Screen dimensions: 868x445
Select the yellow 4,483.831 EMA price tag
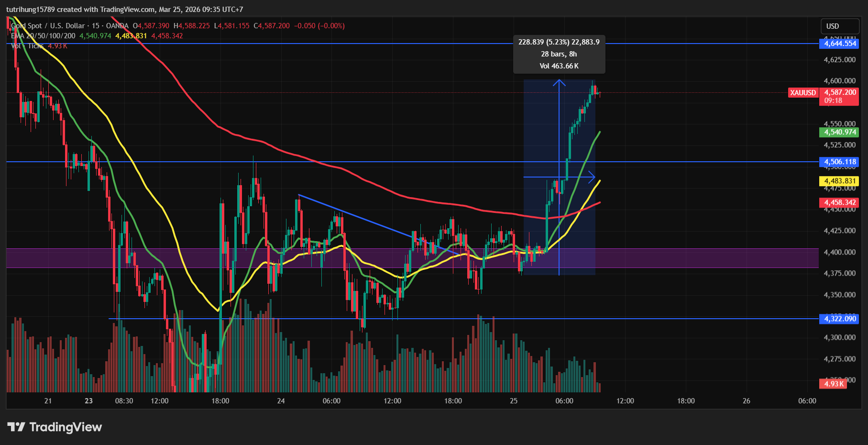point(839,181)
